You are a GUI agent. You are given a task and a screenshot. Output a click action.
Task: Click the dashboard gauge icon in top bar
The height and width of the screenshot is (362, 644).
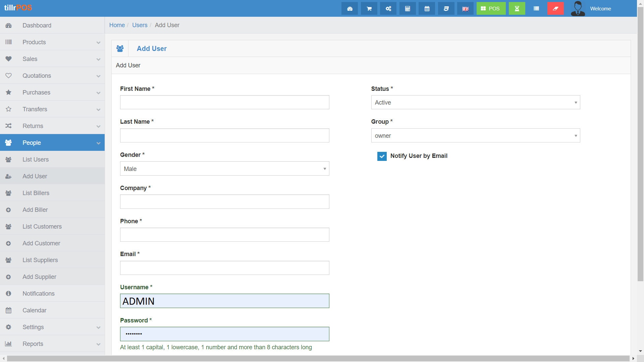pyautogui.click(x=350, y=9)
